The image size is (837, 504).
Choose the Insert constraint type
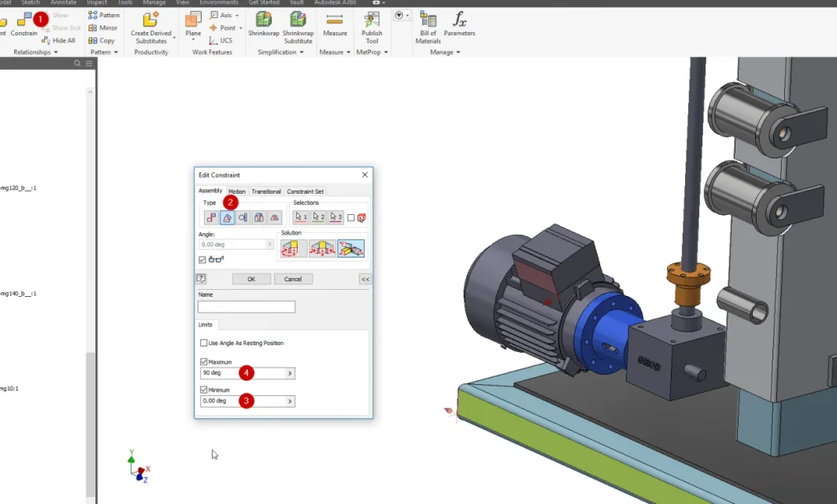point(258,217)
